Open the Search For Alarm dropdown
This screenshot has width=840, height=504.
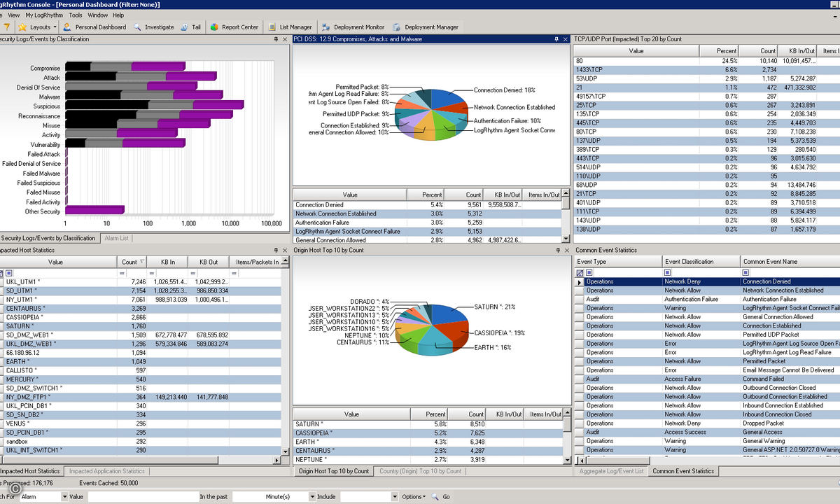point(65,496)
